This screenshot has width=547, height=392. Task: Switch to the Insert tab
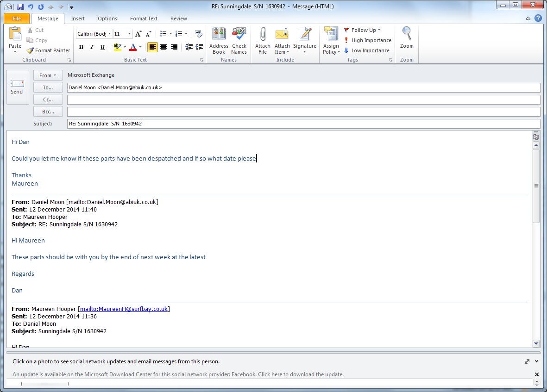(78, 19)
